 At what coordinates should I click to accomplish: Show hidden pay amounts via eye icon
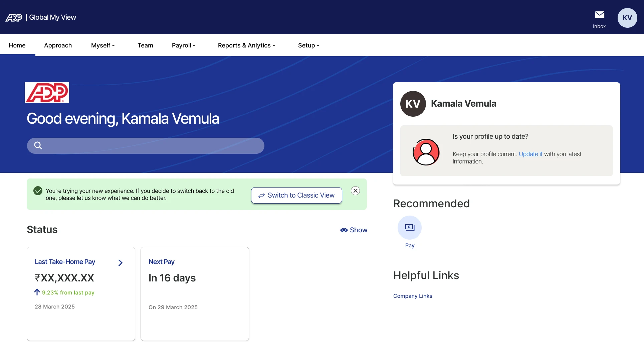pyautogui.click(x=344, y=230)
